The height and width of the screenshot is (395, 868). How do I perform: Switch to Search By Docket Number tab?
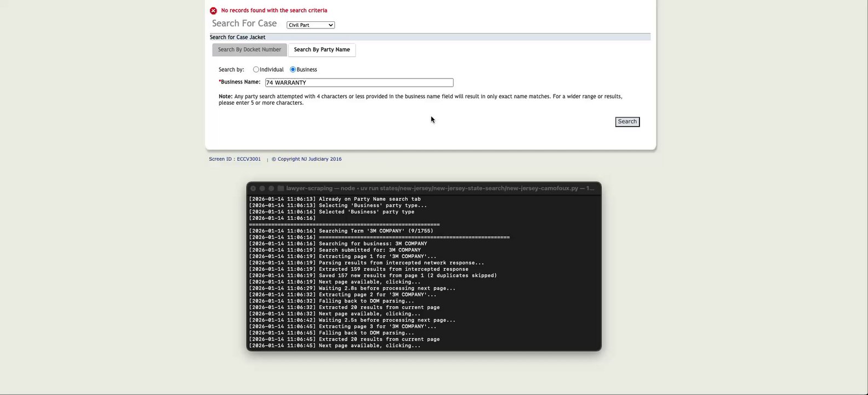(x=249, y=50)
